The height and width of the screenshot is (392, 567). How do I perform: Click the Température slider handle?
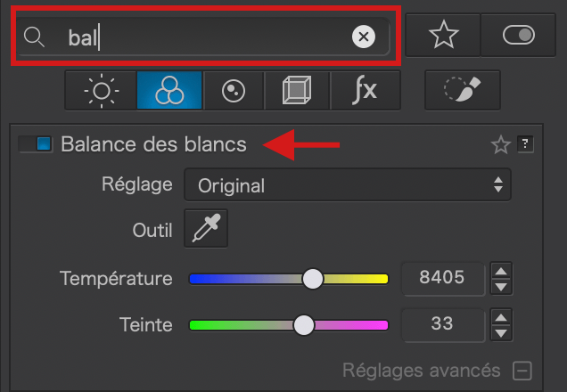click(x=312, y=279)
